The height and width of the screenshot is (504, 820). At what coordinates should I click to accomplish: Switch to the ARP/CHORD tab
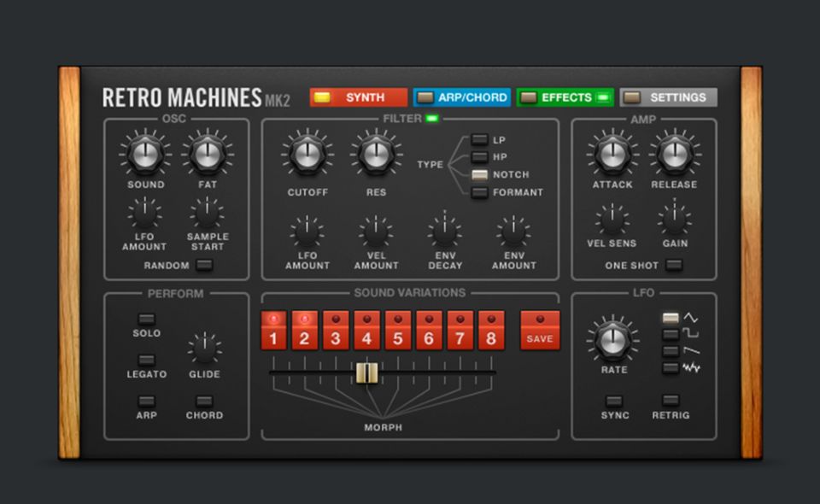(x=462, y=97)
